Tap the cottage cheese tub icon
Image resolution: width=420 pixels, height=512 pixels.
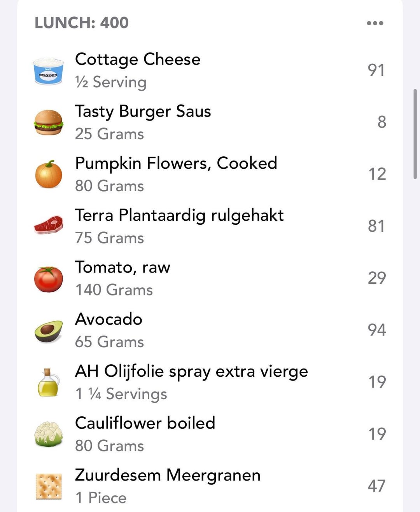48,71
